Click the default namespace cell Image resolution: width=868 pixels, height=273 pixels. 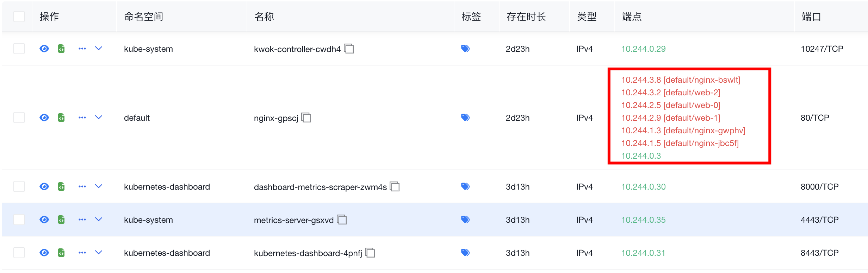point(137,118)
